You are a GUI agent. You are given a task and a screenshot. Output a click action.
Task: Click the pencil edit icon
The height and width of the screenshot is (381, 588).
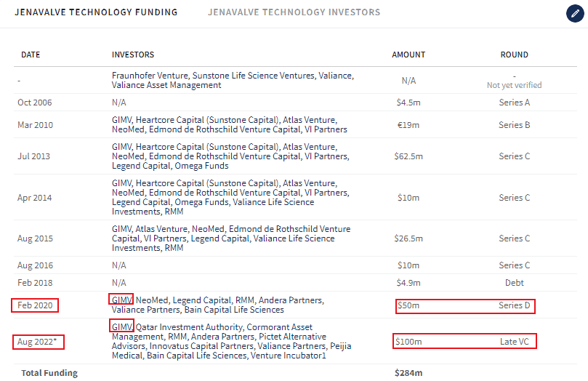pyautogui.click(x=574, y=14)
